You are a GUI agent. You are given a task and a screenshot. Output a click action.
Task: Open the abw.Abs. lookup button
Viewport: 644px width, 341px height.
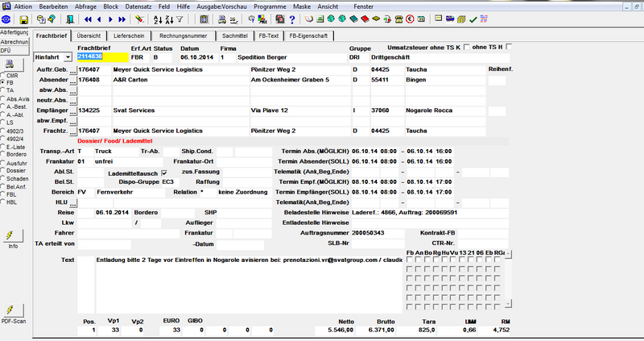pos(73,90)
